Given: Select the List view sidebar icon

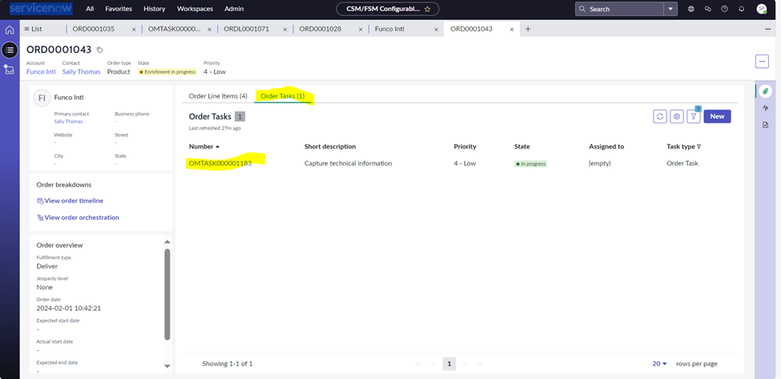Looking at the screenshot, I should pos(9,50).
